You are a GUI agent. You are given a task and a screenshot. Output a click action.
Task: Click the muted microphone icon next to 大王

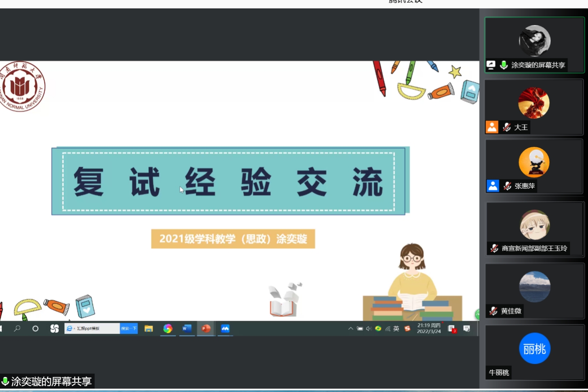click(x=507, y=127)
